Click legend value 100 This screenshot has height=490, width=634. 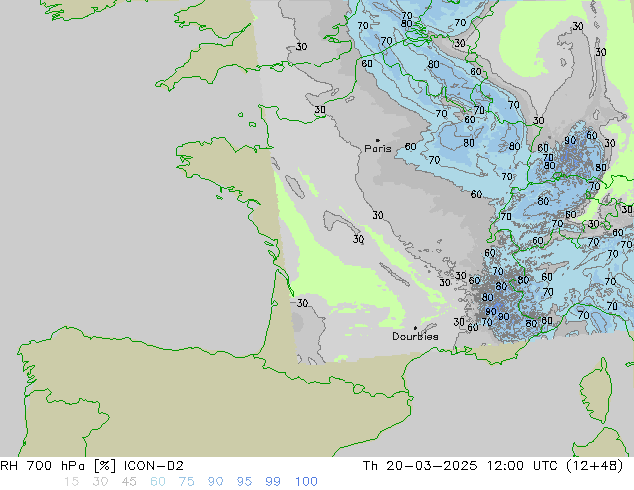coord(306,482)
